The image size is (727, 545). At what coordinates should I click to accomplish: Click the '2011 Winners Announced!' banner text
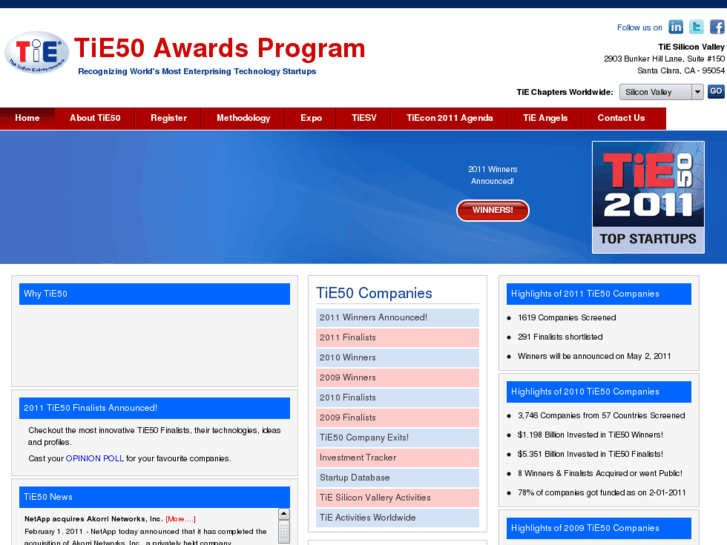pyautogui.click(x=492, y=175)
